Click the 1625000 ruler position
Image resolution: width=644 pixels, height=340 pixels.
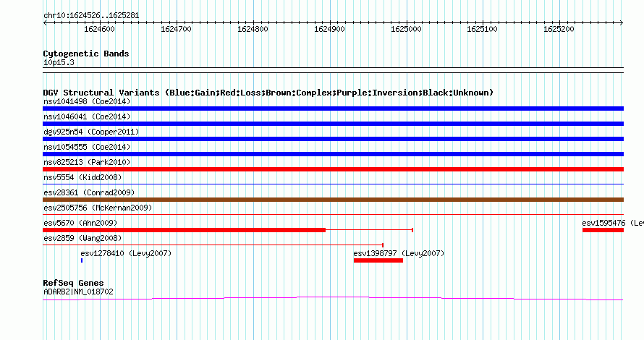tap(406, 29)
